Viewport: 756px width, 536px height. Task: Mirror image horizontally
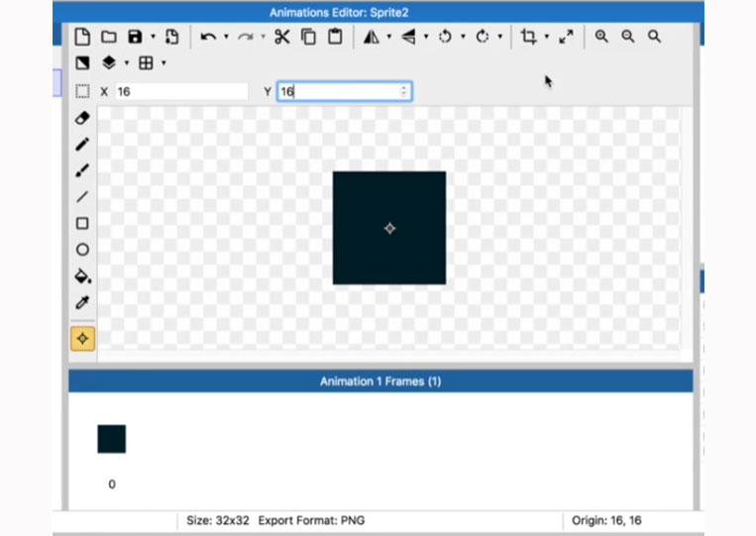[372, 37]
